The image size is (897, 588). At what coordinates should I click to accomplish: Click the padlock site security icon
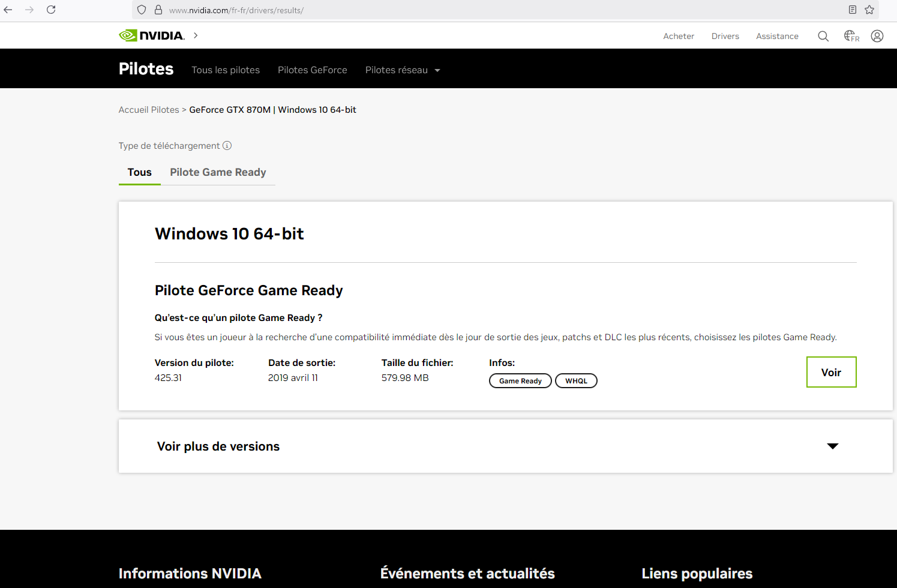pos(158,10)
